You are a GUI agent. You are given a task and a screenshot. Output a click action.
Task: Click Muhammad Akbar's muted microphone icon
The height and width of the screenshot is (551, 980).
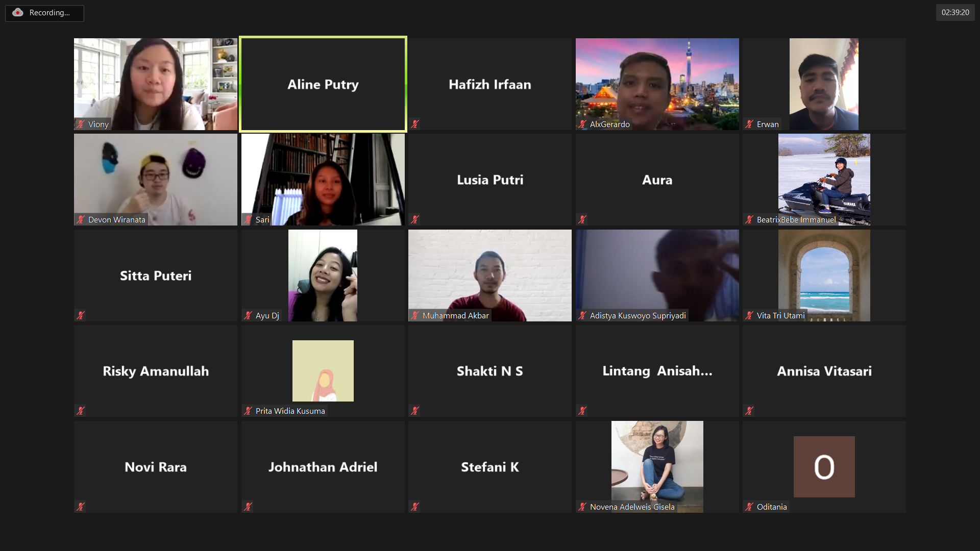[415, 315]
